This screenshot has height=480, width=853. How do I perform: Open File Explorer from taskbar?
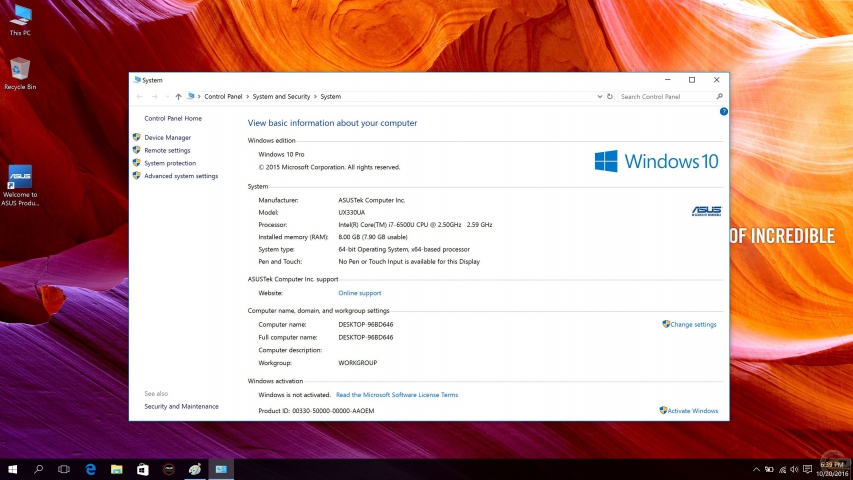pos(116,469)
